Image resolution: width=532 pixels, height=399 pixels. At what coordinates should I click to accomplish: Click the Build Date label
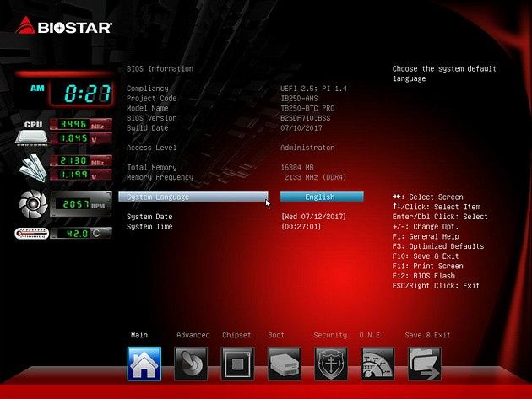148,128
